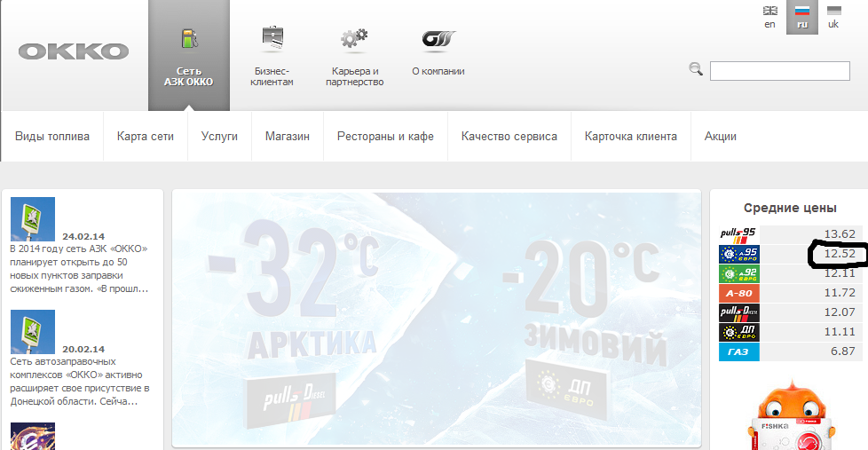Open the Карта сети menu item

tap(146, 137)
